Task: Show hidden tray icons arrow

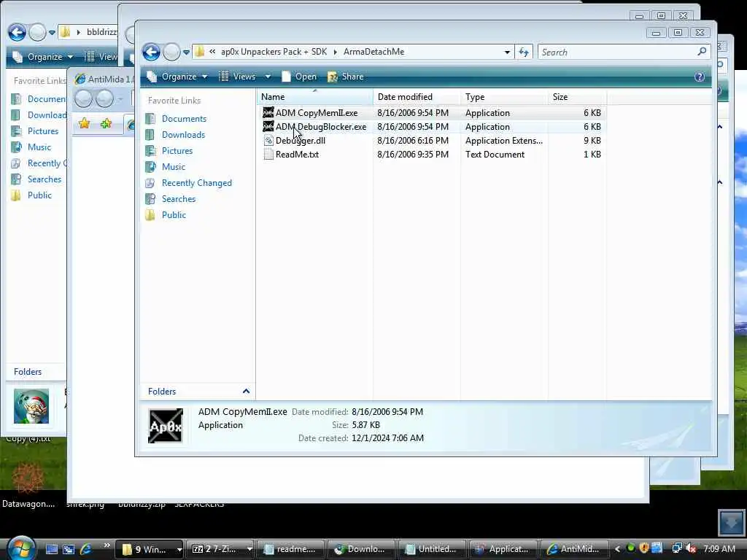Action: (617, 549)
